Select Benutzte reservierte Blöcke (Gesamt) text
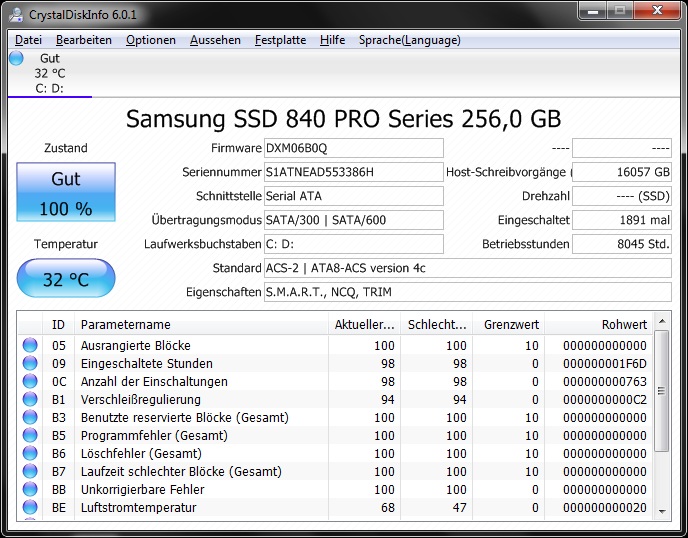The width and height of the screenshot is (688, 538). point(185,417)
